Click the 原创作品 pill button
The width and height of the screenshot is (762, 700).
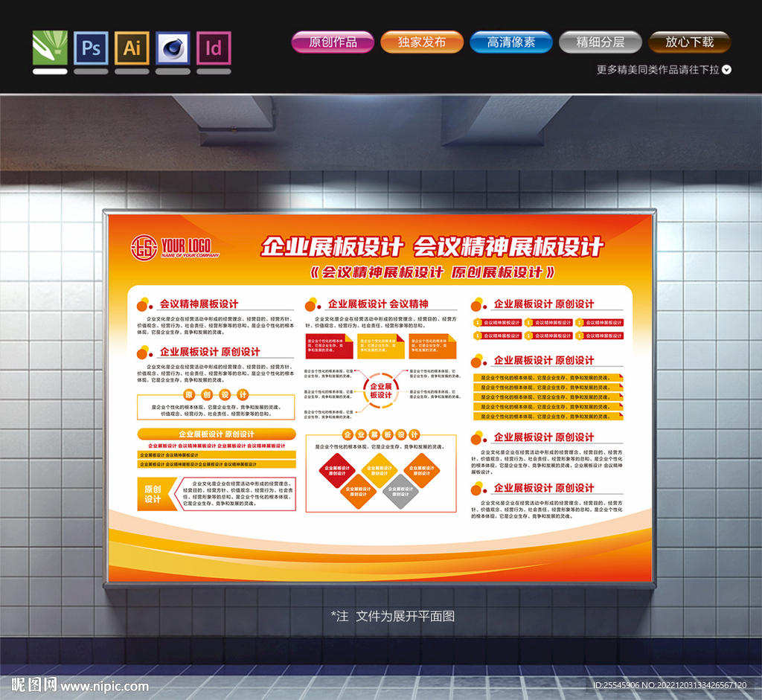pos(333,42)
